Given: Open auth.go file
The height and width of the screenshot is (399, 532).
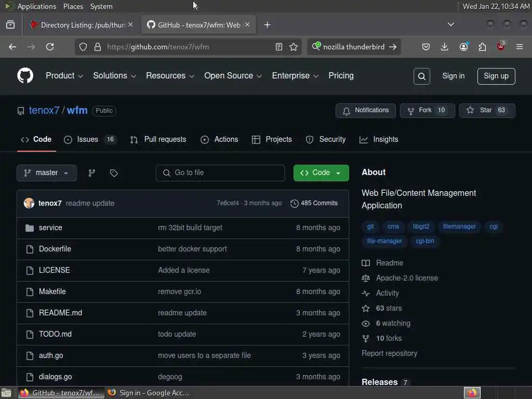Looking at the screenshot, I should point(51,355).
